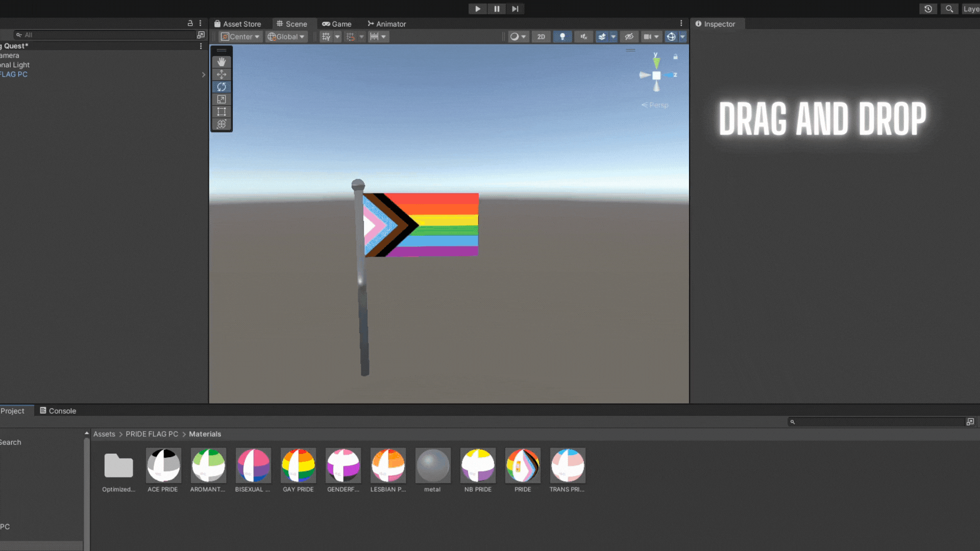Open the Center pivot dropdown

(x=241, y=37)
